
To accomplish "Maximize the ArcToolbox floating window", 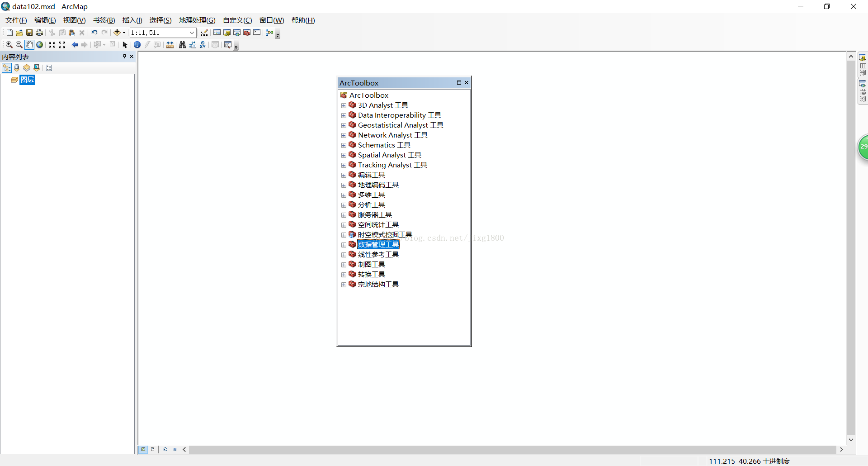I will [459, 82].
